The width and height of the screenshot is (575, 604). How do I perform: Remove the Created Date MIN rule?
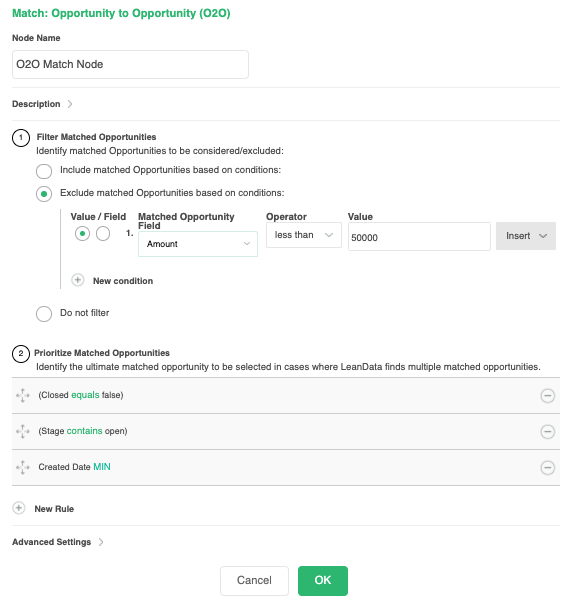(547, 468)
